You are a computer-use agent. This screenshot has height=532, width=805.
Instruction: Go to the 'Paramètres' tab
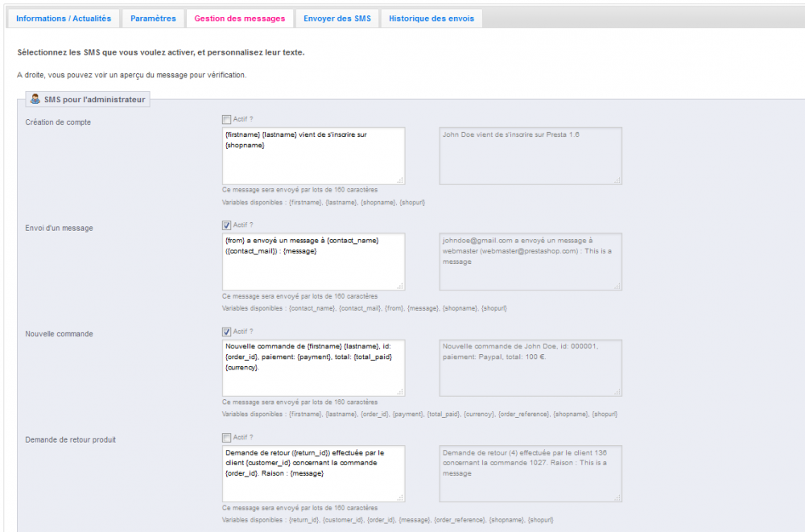tap(153, 18)
